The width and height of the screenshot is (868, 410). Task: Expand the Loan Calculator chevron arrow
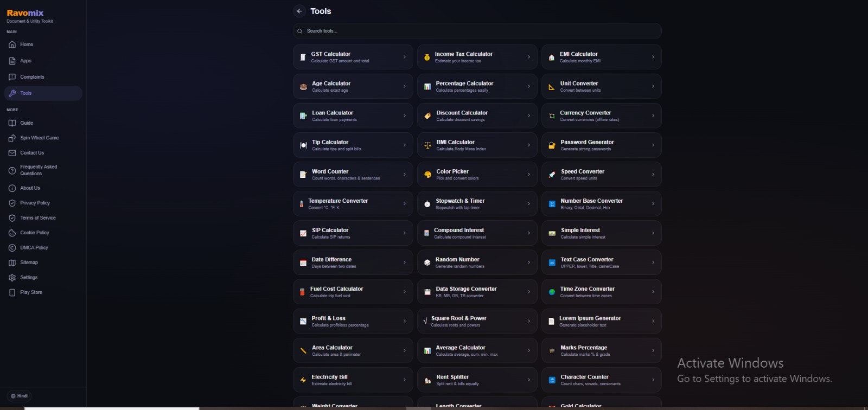pos(405,116)
